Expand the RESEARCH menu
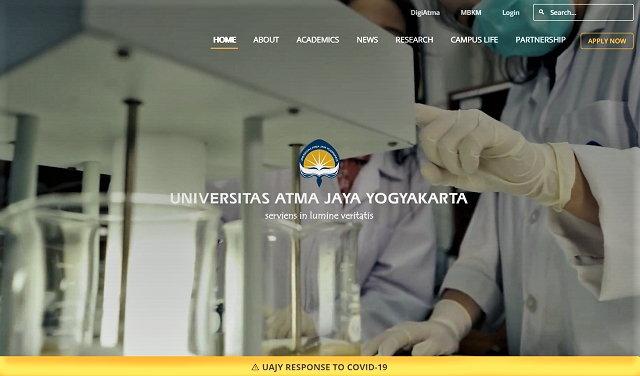The width and height of the screenshot is (640, 376). click(x=414, y=40)
